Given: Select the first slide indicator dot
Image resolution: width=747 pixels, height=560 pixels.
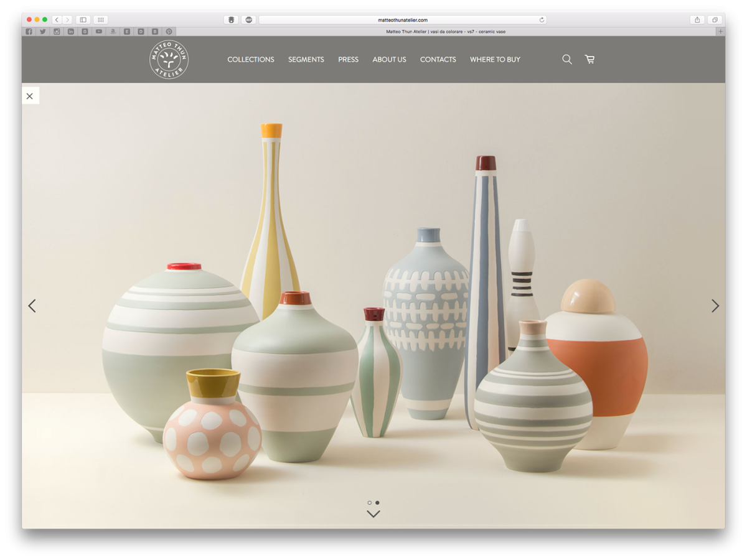Looking at the screenshot, I should tap(370, 503).
